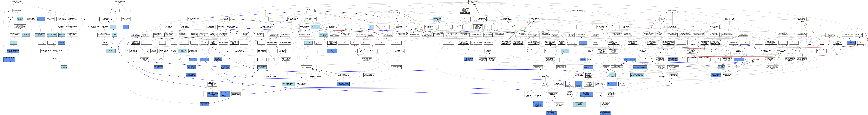
Task: Select the 'heterocycle metabolic process' node
Action: pyautogui.click(x=626, y=27)
